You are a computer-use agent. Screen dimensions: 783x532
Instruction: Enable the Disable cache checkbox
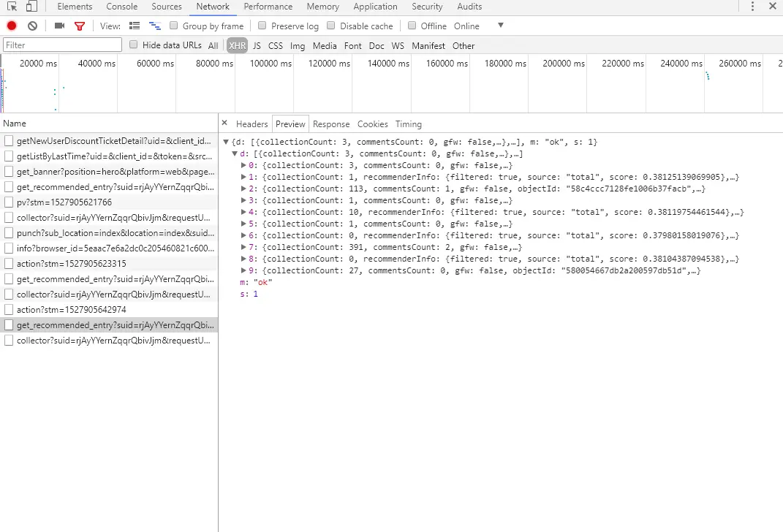pyautogui.click(x=330, y=26)
